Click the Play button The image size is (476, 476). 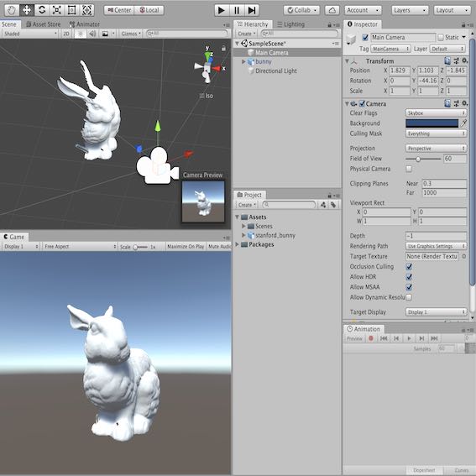click(x=222, y=10)
